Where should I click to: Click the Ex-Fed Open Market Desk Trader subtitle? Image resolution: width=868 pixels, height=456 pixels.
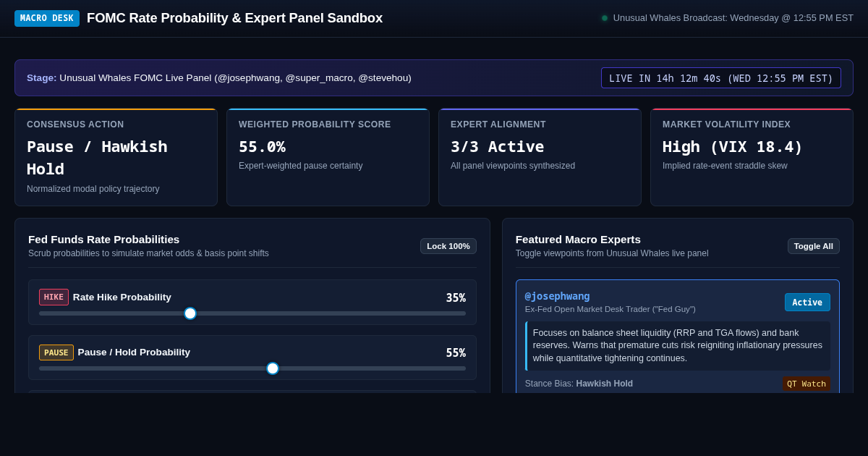(610, 309)
